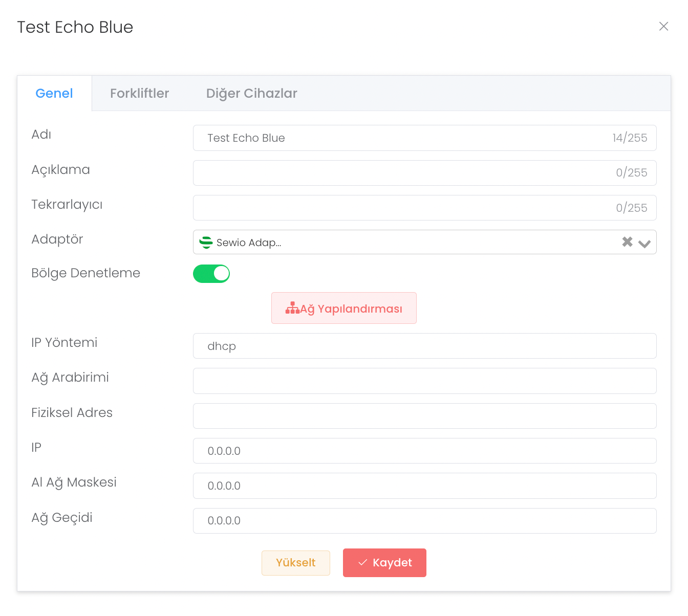Open the IP Yöntemi dhcp field
Screen dimensions: 688x616
[x=424, y=346]
